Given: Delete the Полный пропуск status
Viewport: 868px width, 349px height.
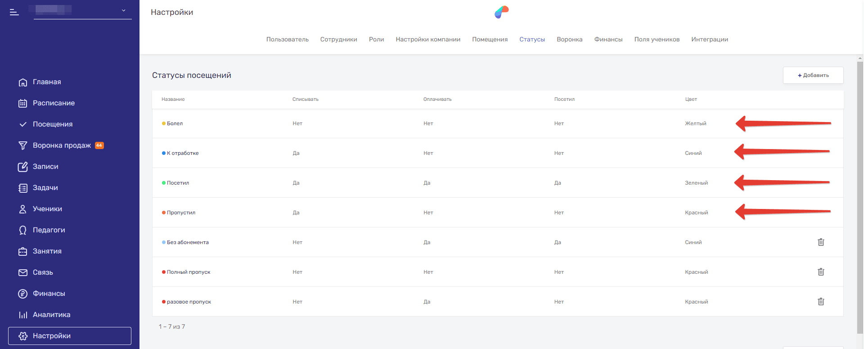Looking at the screenshot, I should (x=821, y=272).
